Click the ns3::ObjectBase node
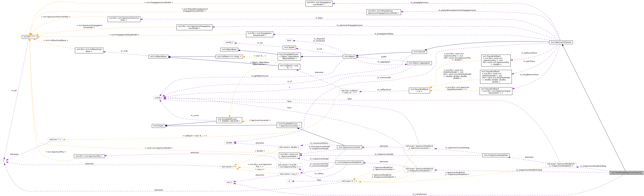Screen dimensions: 644x196 229,49
